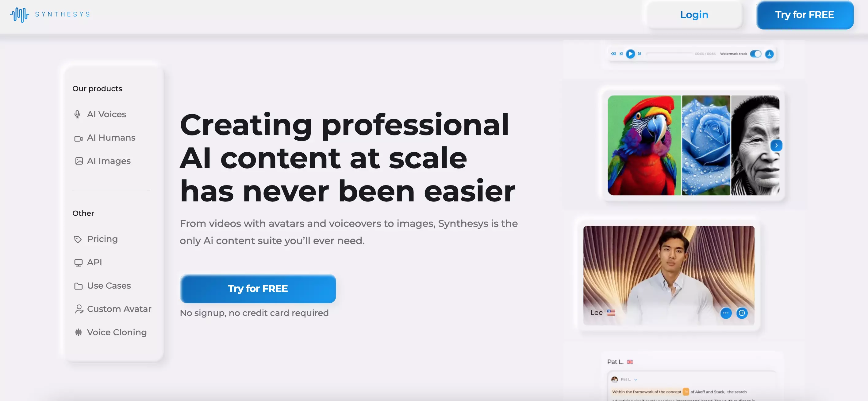Image resolution: width=868 pixels, height=401 pixels.
Task: Click the three-dot menu on Lee avatar
Action: point(725,312)
